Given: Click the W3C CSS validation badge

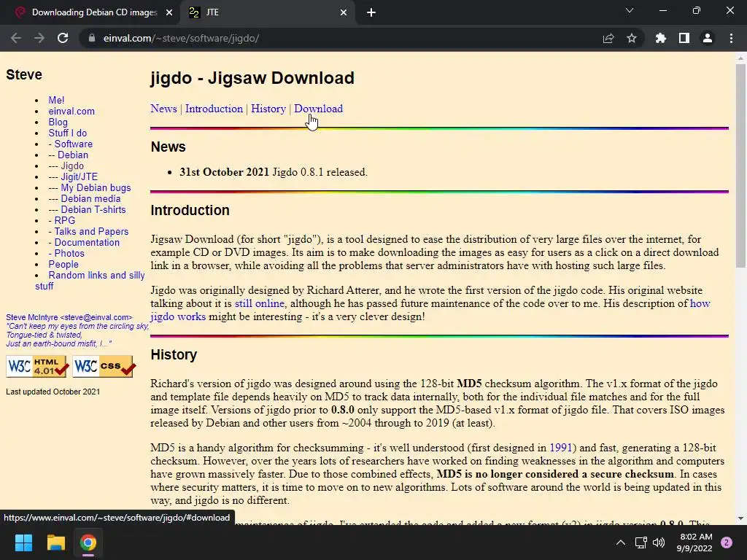Looking at the screenshot, I should (104, 366).
